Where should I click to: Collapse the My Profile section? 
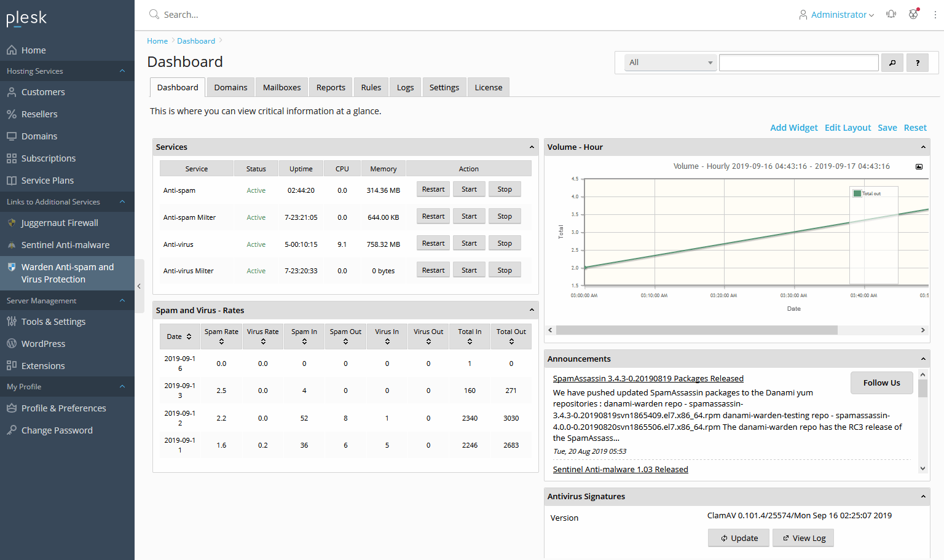click(122, 387)
